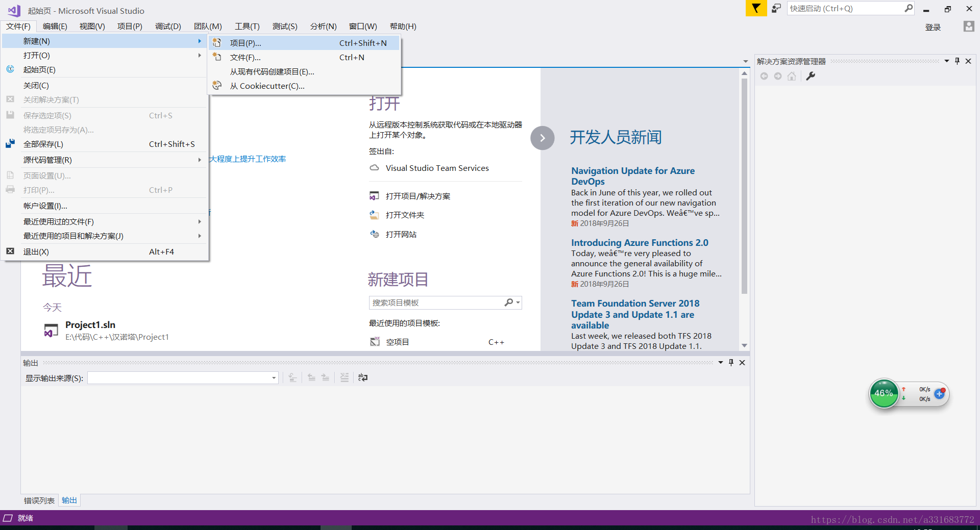
Task: Click the start page scroll down arrow
Action: coord(744,346)
